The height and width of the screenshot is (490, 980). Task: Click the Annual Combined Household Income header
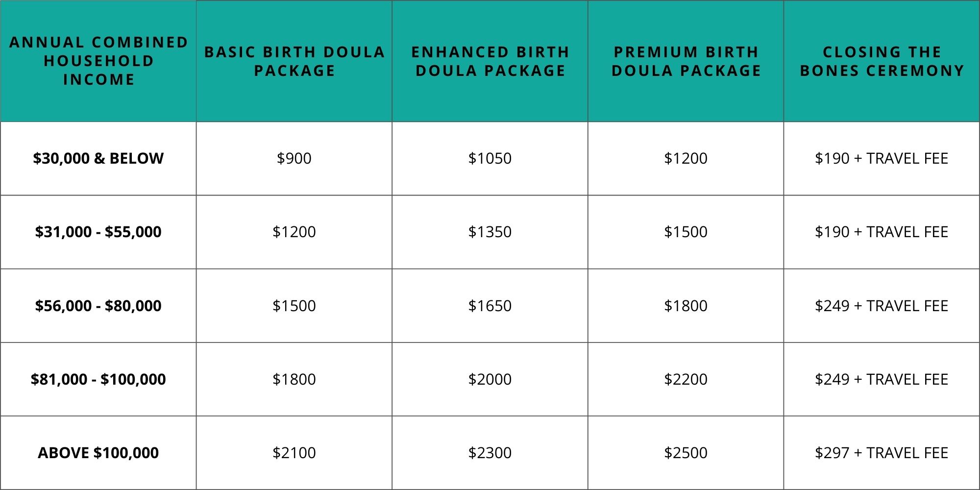[98, 61]
